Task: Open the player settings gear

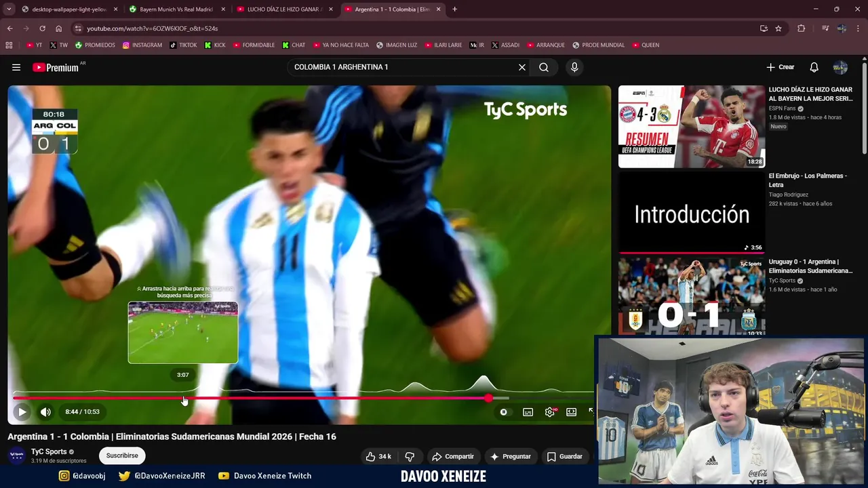Action: 550,411
